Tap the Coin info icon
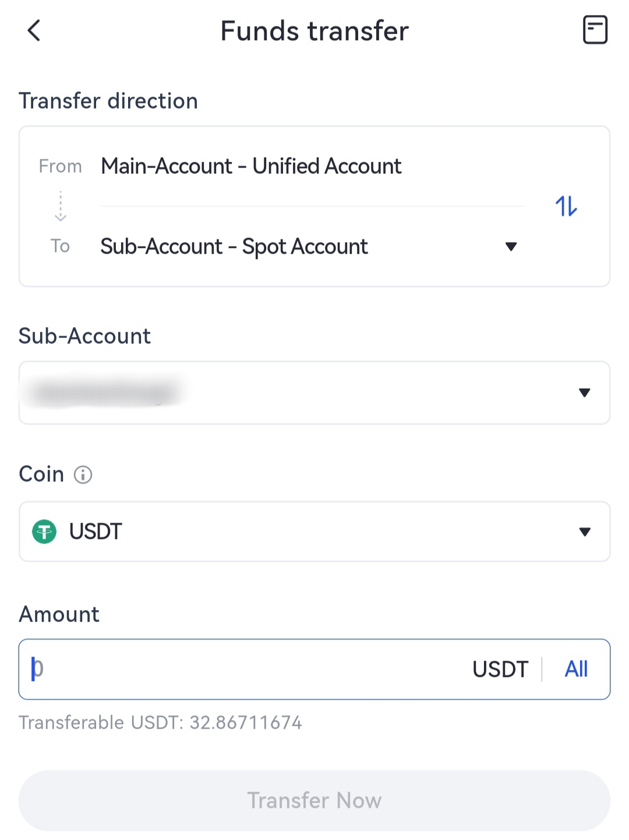Viewport: 629px width, 840px height. point(83,475)
